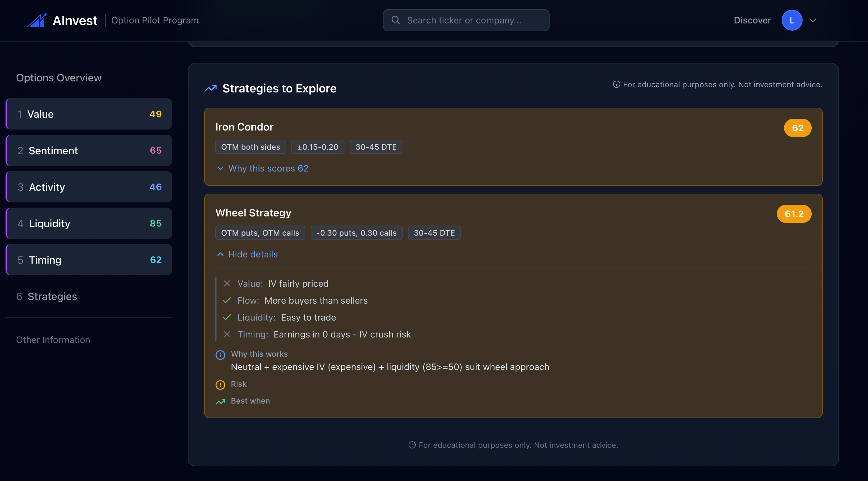Open the Strategies sidebar item
This screenshot has width=868, height=481.
pyautogui.click(x=52, y=296)
